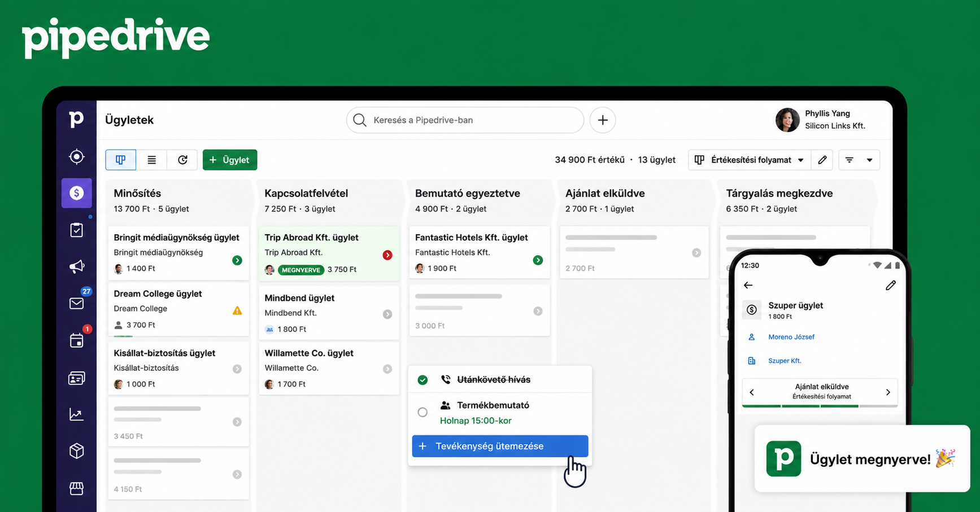980x512 pixels.
Task: Switch to forecast view icon
Action: pyautogui.click(x=182, y=160)
